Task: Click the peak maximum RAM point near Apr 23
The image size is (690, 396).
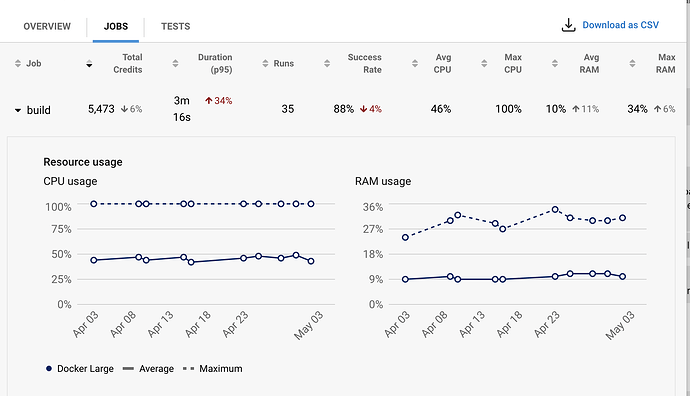Action: pyautogui.click(x=555, y=209)
